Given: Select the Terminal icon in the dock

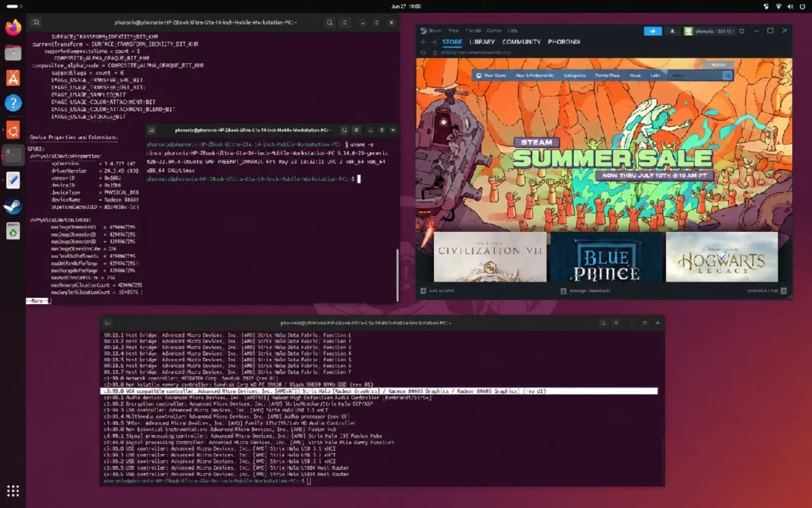Looking at the screenshot, I should click(13, 155).
